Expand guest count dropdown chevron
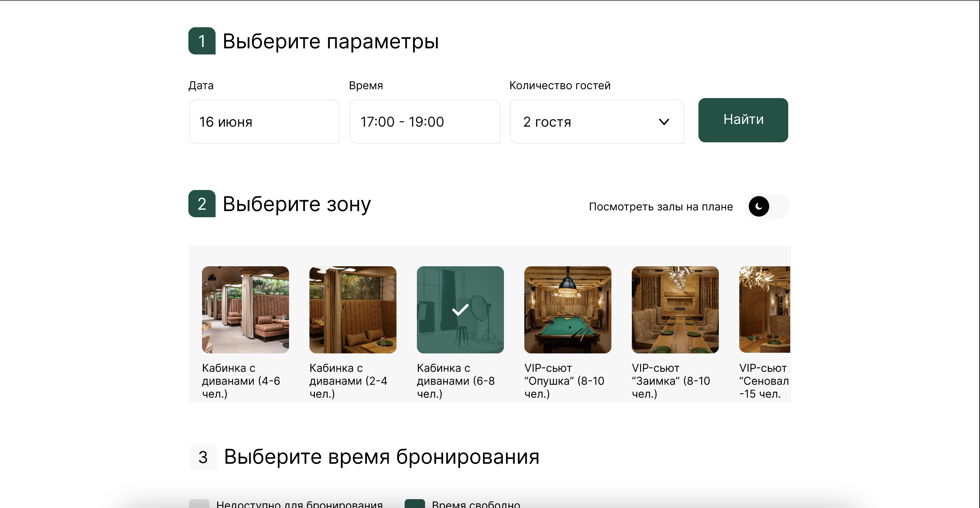980x508 pixels. pyautogui.click(x=664, y=122)
